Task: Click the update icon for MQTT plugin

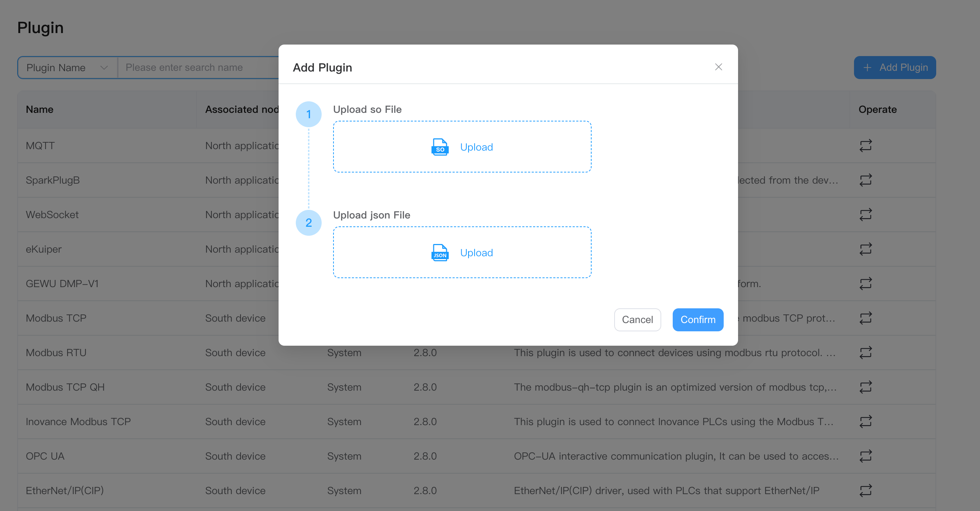Action: pyautogui.click(x=865, y=146)
